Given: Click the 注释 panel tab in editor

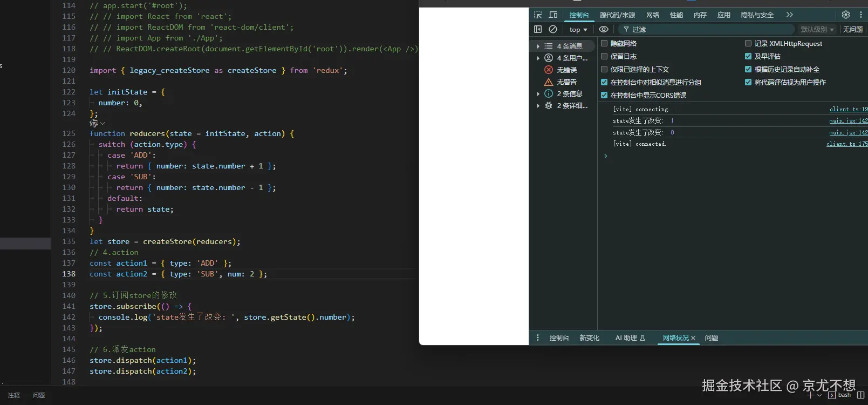Looking at the screenshot, I should [x=14, y=395].
